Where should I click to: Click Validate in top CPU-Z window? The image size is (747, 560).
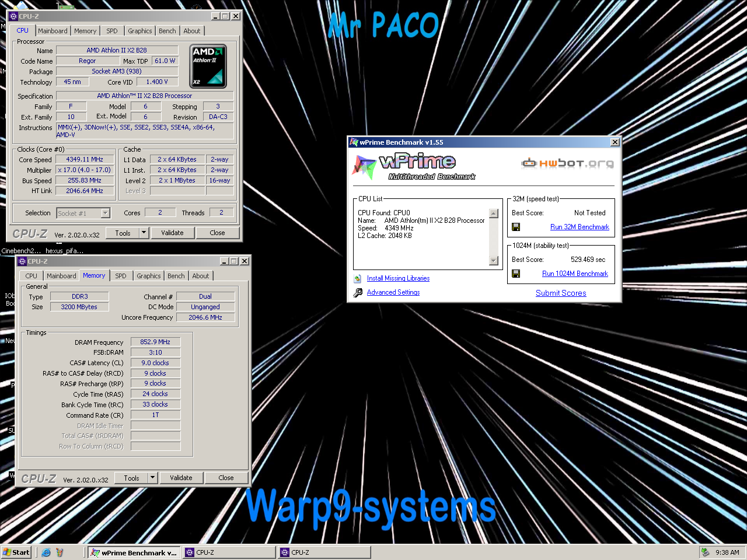point(172,233)
